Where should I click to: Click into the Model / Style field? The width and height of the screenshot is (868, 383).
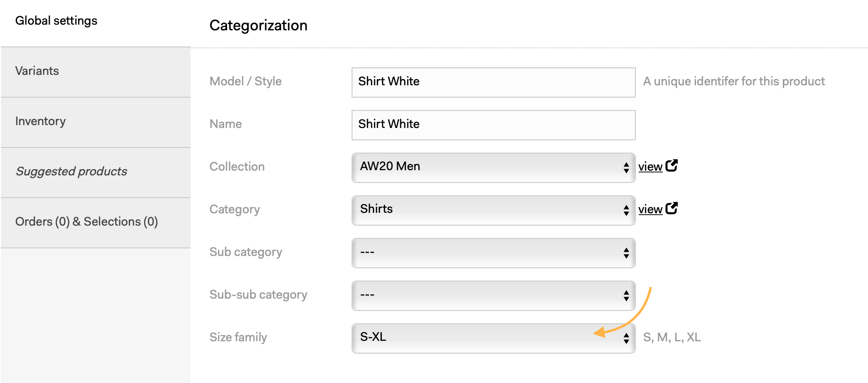point(493,82)
